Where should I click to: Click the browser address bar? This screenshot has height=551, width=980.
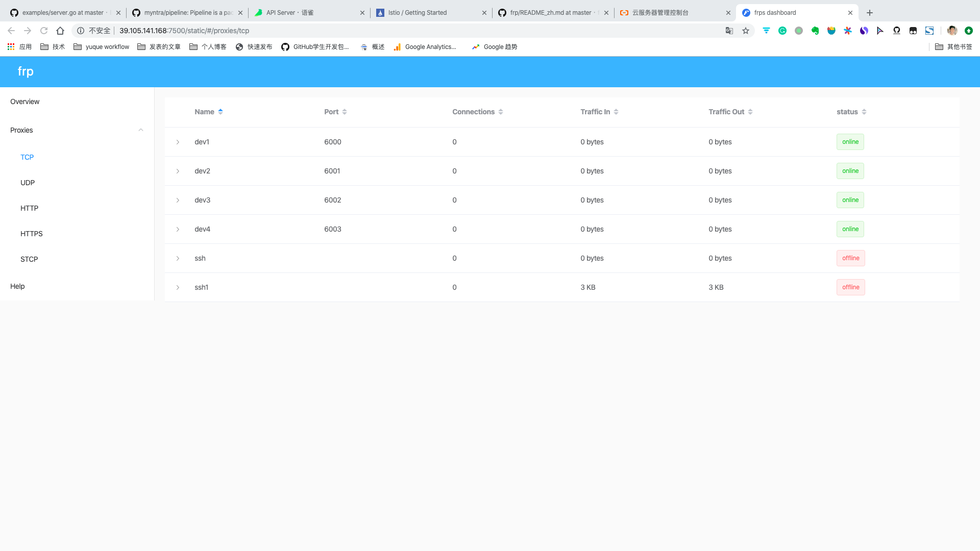[x=357, y=31]
